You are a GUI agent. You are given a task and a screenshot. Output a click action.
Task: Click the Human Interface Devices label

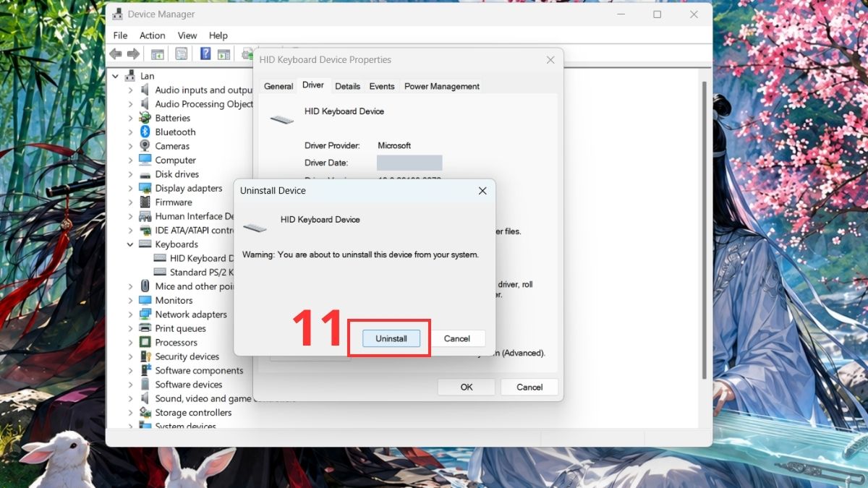(195, 216)
